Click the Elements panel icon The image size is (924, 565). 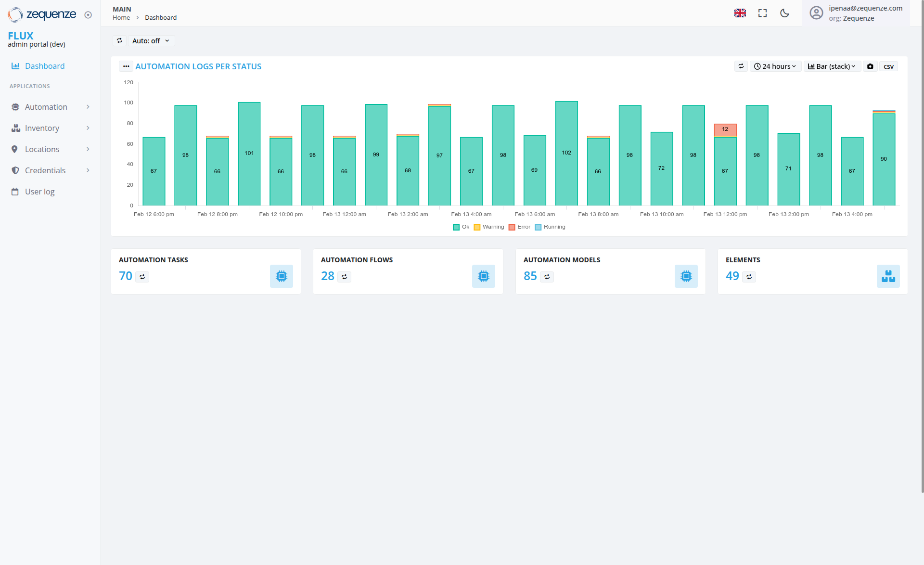click(x=888, y=276)
